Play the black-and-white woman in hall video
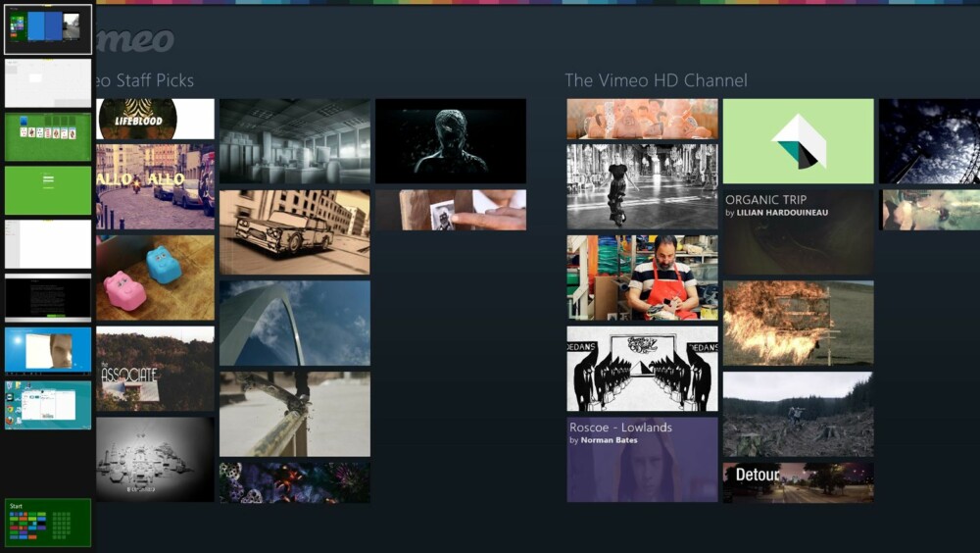Image resolution: width=980 pixels, height=553 pixels. click(x=643, y=186)
